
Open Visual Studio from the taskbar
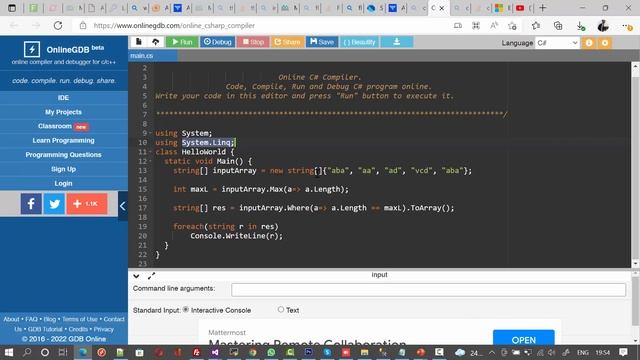215,352
